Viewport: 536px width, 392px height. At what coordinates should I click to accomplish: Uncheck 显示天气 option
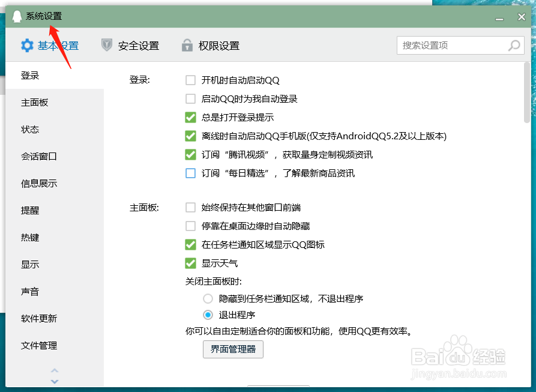pyautogui.click(x=190, y=263)
